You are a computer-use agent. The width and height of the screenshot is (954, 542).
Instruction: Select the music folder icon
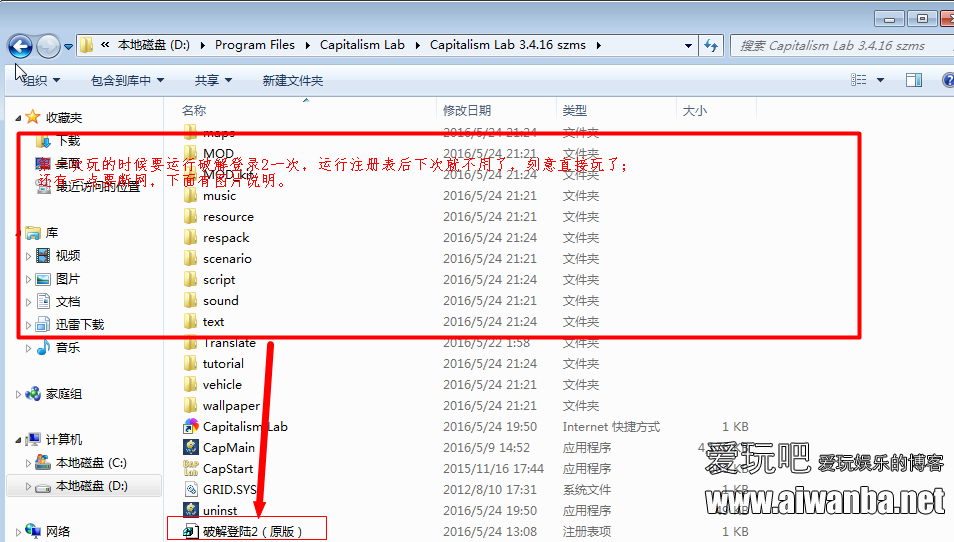(x=190, y=195)
